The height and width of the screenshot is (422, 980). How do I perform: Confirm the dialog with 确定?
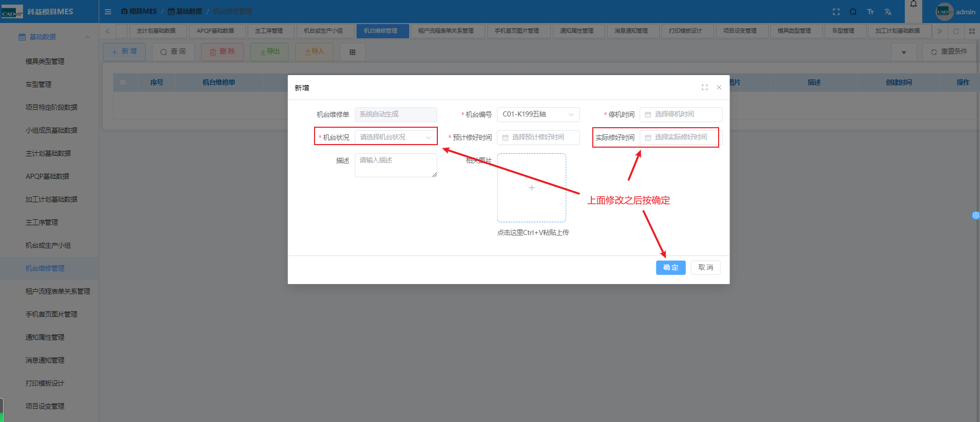(671, 268)
